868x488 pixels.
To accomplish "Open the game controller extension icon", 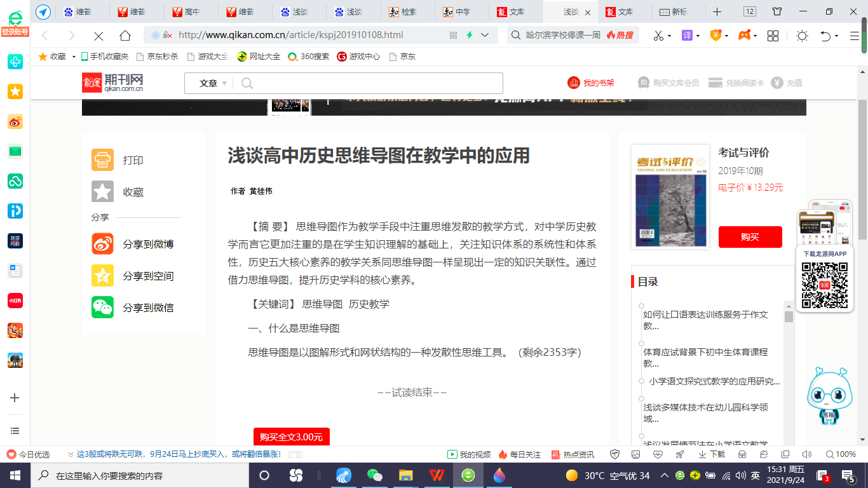I will tap(743, 36).
